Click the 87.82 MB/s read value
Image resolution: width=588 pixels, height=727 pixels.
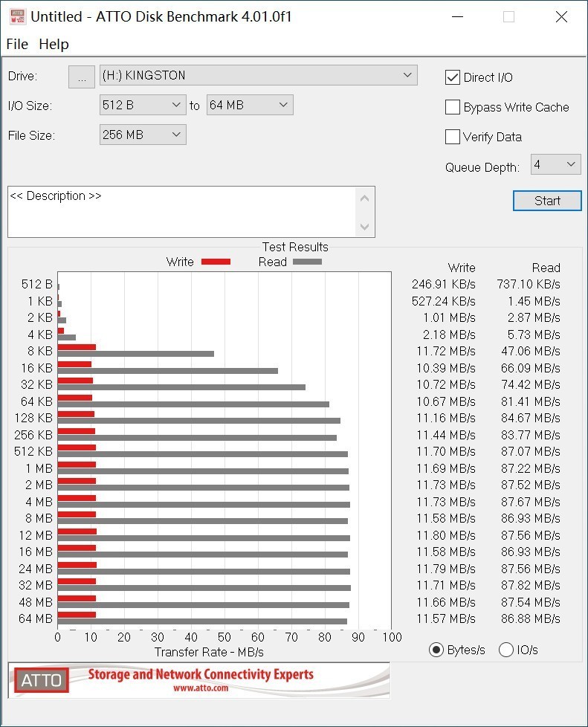(531, 585)
